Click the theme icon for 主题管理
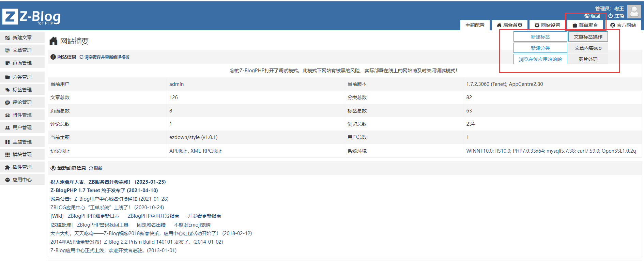644x261 pixels. click(7, 142)
